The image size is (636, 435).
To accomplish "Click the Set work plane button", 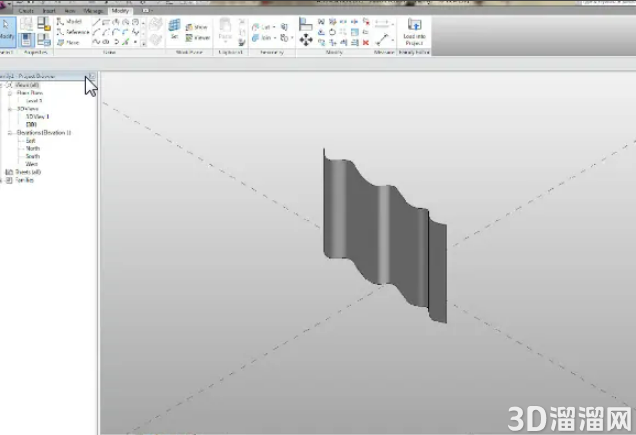I will click(x=174, y=28).
